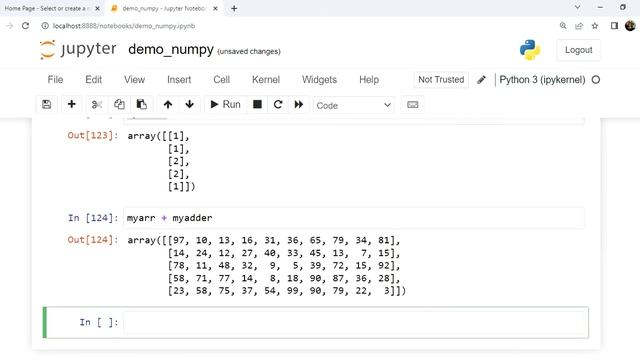Open the cell type Code dropdown
640x360 pixels.
[x=353, y=105]
